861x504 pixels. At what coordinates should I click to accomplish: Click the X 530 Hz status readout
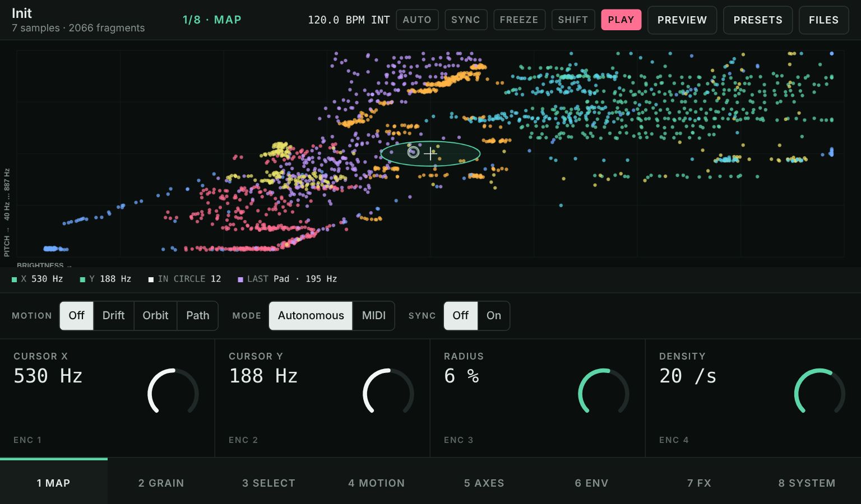pos(38,279)
